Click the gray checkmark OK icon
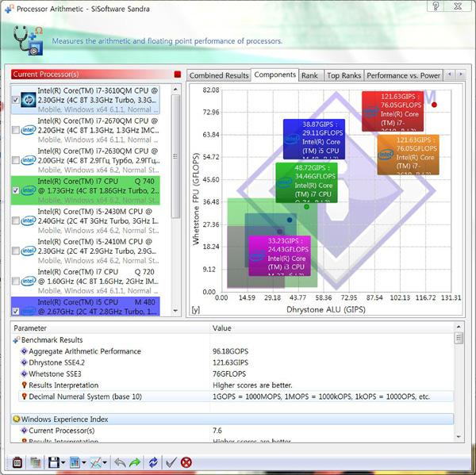 click(x=171, y=462)
